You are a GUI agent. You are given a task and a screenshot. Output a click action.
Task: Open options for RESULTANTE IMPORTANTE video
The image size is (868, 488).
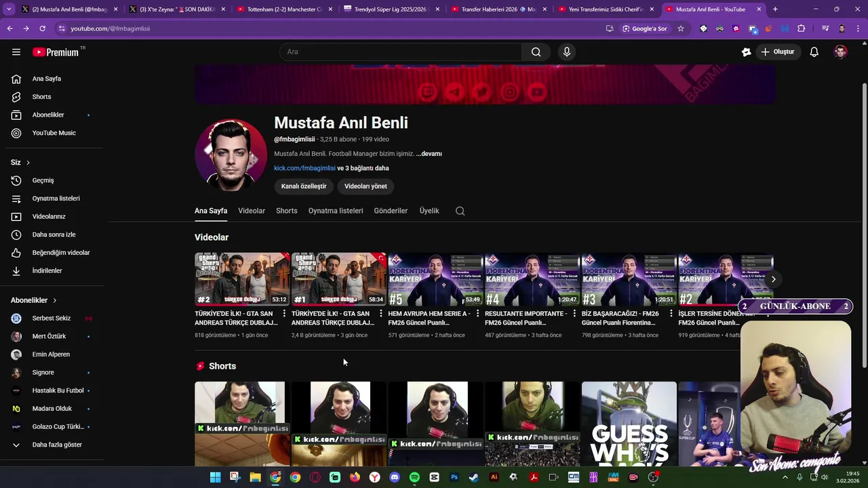[574, 314]
